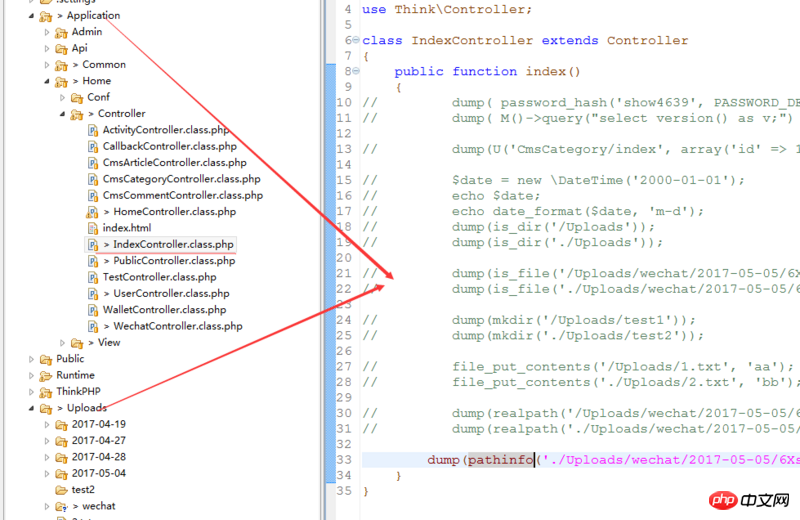Click the Controller folder icon
Screen dimensions: 800x520
click(x=77, y=114)
